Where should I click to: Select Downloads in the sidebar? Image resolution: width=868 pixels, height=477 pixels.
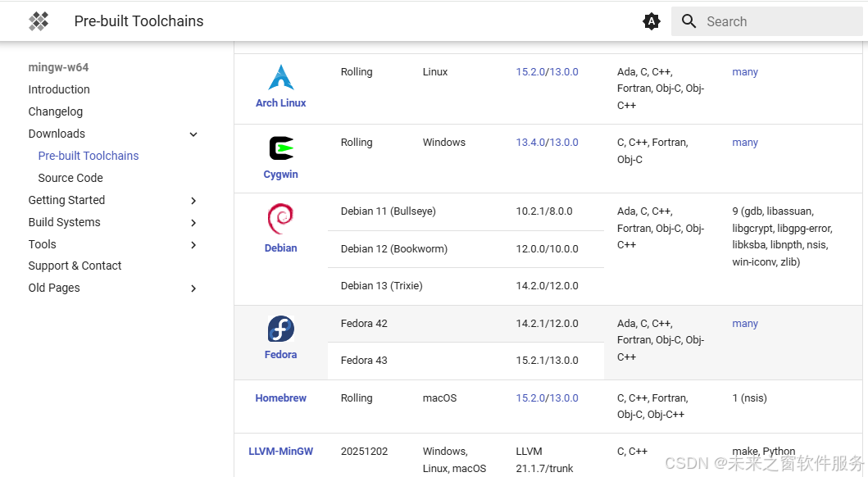[x=57, y=134]
